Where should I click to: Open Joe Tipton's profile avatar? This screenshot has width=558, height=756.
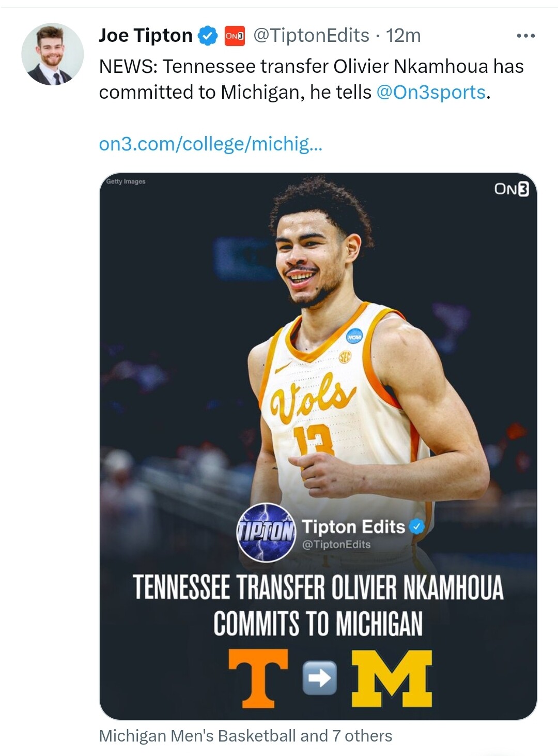52,54
